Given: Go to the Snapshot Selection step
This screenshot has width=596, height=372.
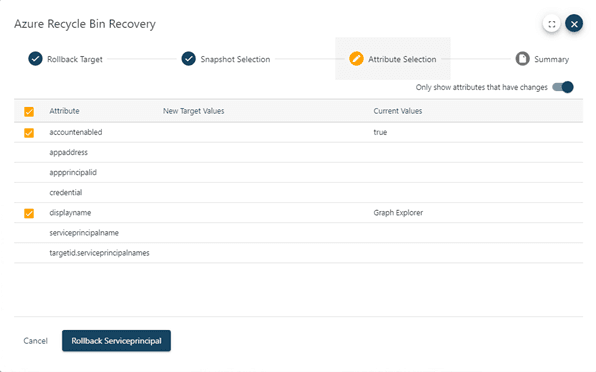Looking at the screenshot, I should pos(226,59).
